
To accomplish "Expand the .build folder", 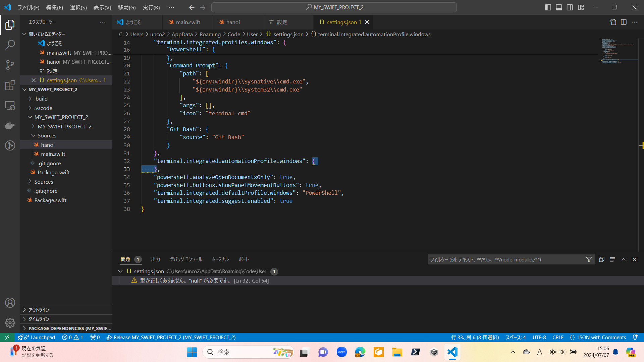I will 30,99.
